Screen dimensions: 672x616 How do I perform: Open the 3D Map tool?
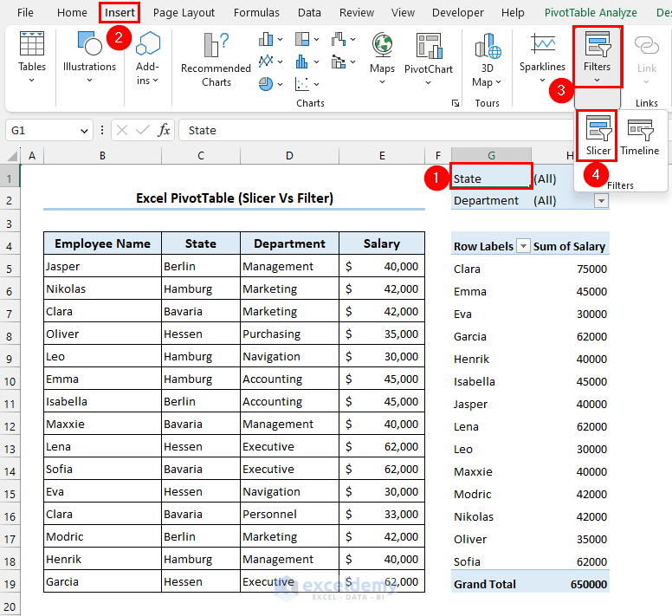click(488, 60)
